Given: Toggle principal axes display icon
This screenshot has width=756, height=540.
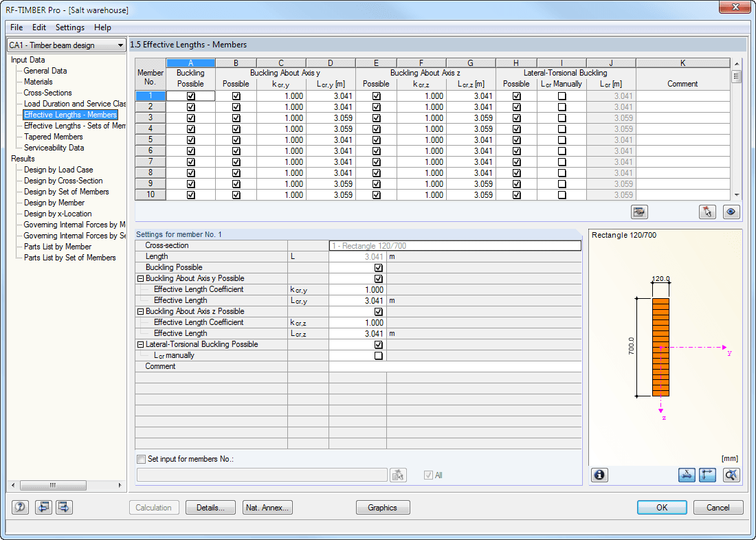Looking at the screenshot, I should pos(707,475).
